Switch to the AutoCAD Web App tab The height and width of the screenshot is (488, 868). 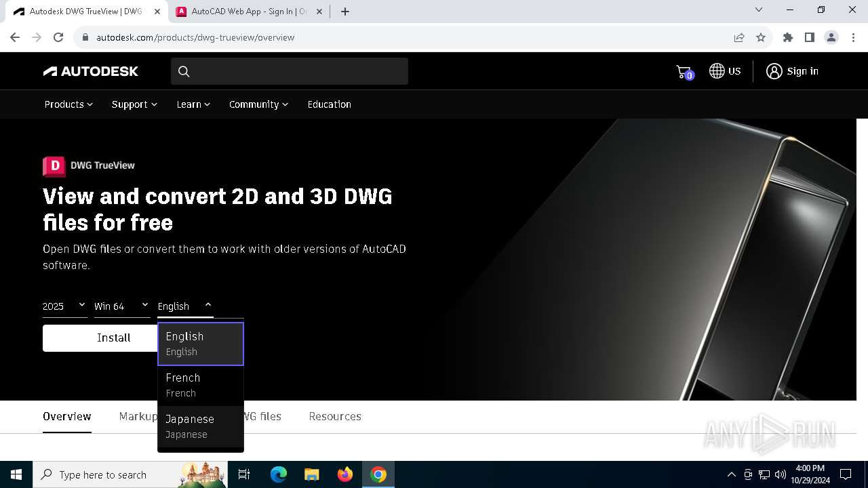[248, 12]
